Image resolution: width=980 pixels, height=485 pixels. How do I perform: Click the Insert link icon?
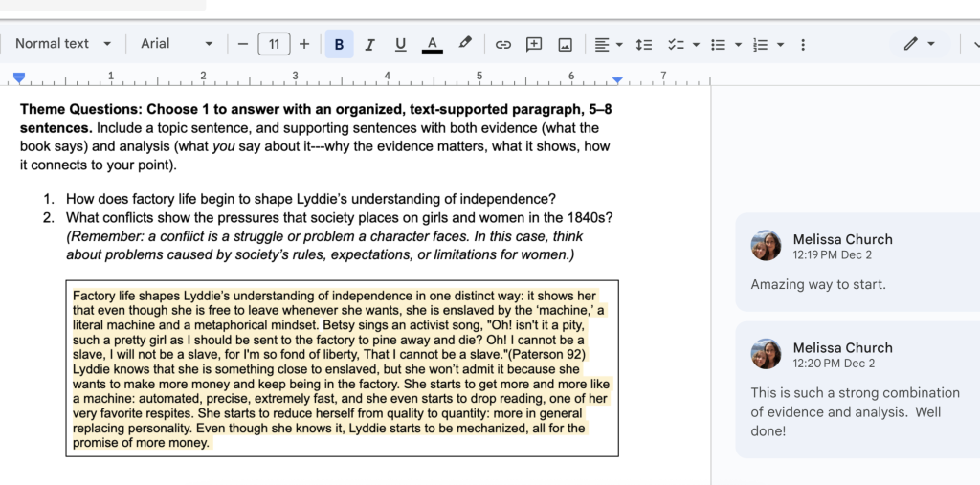click(x=502, y=44)
